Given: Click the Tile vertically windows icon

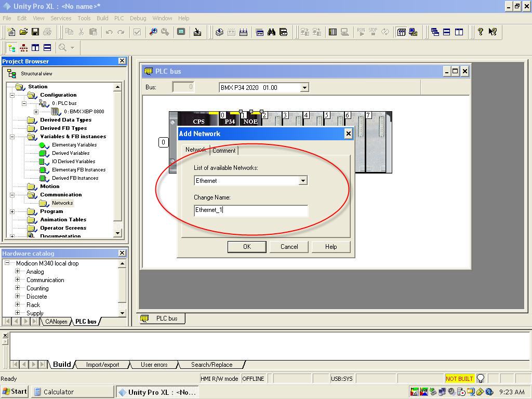Looking at the screenshot, I should pyautogui.click(x=459, y=32).
